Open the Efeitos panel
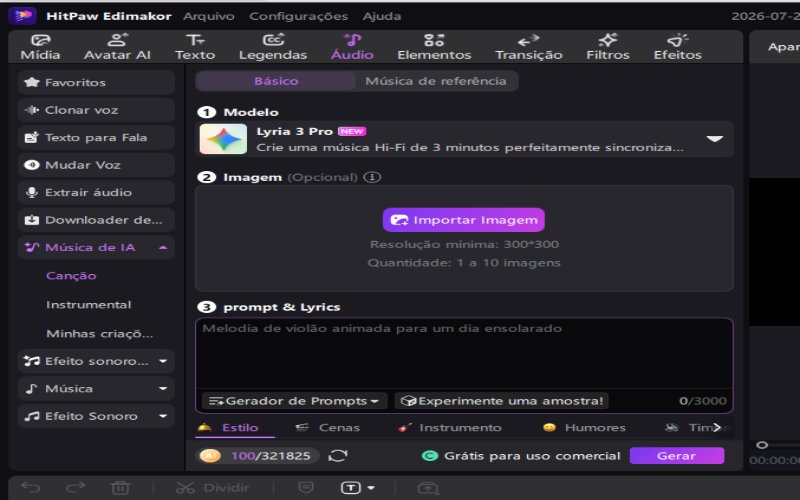 point(678,47)
